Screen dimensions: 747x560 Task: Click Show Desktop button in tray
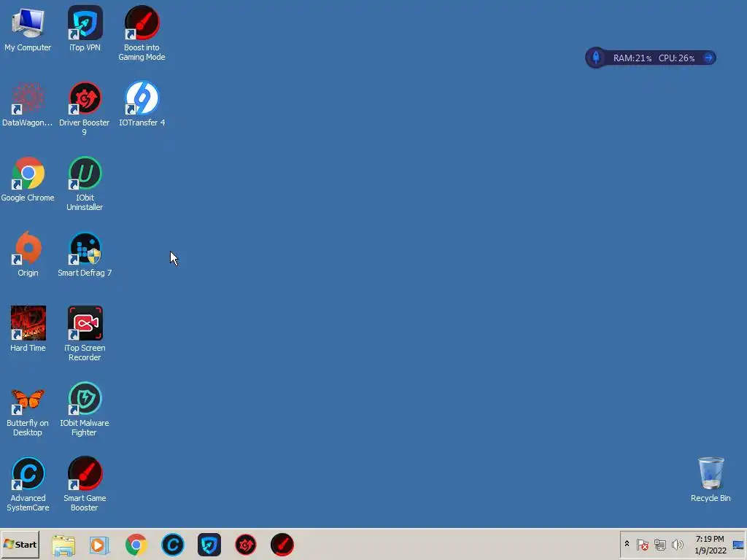738,545
